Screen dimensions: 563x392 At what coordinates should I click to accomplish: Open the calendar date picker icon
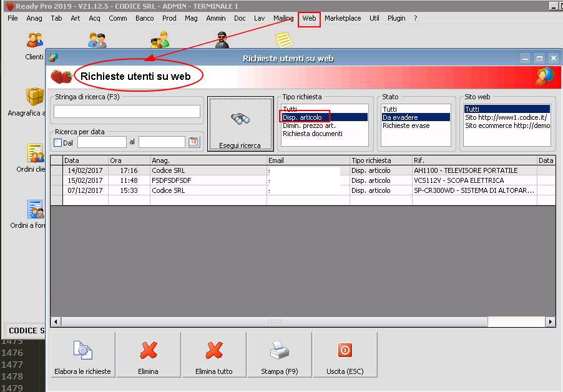[x=193, y=142]
